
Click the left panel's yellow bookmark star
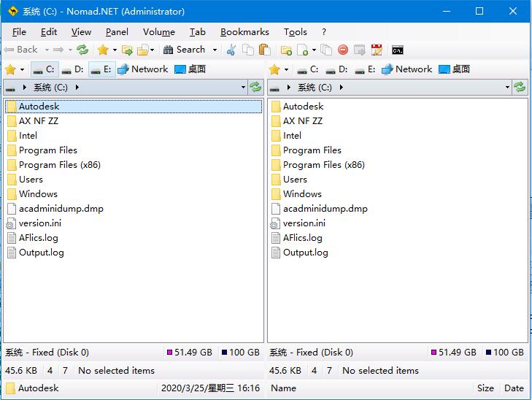pos(10,69)
